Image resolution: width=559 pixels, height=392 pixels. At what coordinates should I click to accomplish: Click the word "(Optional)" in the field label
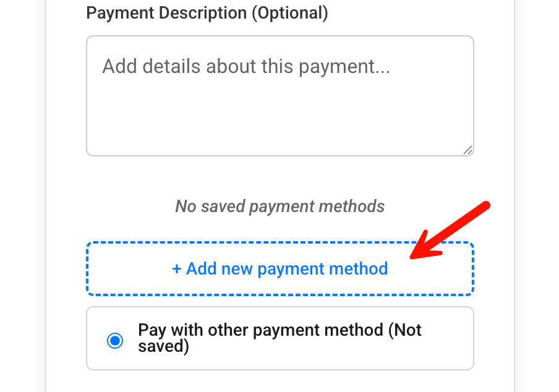[289, 13]
